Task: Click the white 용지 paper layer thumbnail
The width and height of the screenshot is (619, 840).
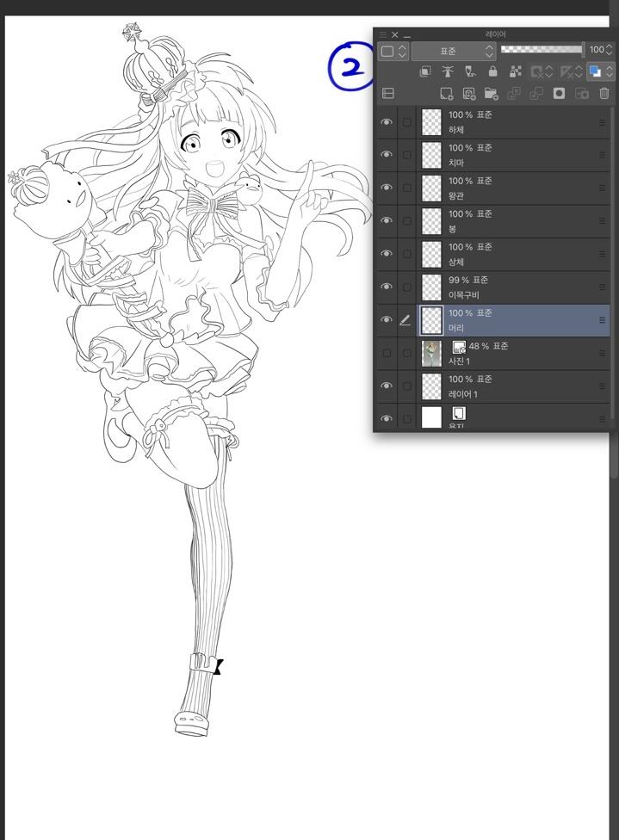Action: point(432,417)
